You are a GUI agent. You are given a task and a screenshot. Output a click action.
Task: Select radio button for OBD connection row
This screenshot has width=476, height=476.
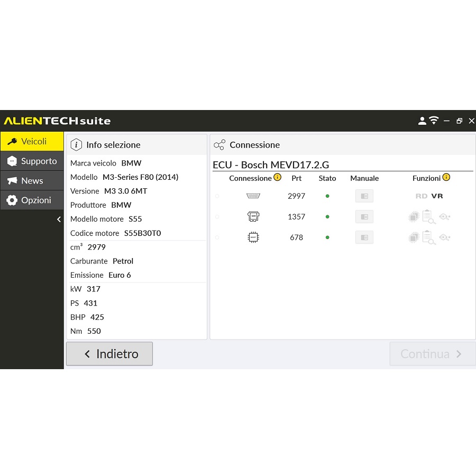coord(217,196)
